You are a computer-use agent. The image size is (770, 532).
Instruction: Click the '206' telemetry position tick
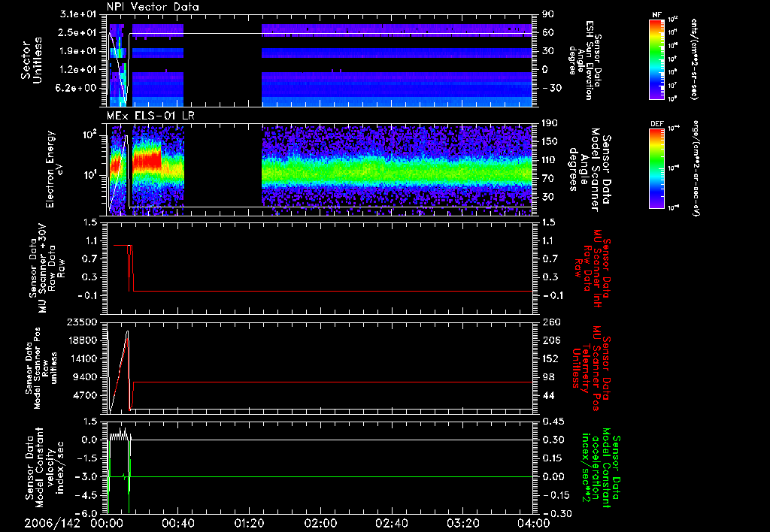point(551,340)
